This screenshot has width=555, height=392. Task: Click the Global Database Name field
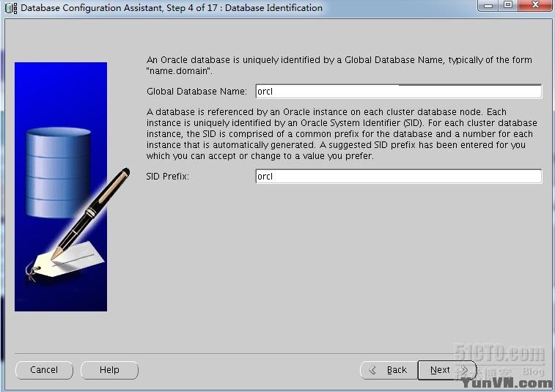tap(399, 92)
